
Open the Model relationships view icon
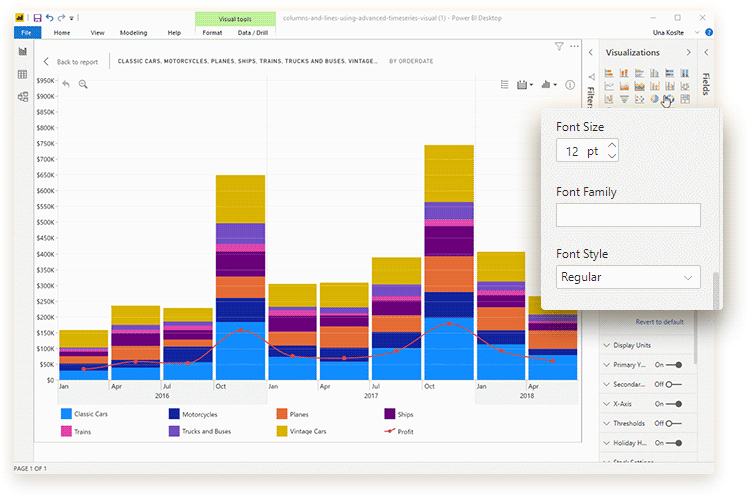(22, 97)
